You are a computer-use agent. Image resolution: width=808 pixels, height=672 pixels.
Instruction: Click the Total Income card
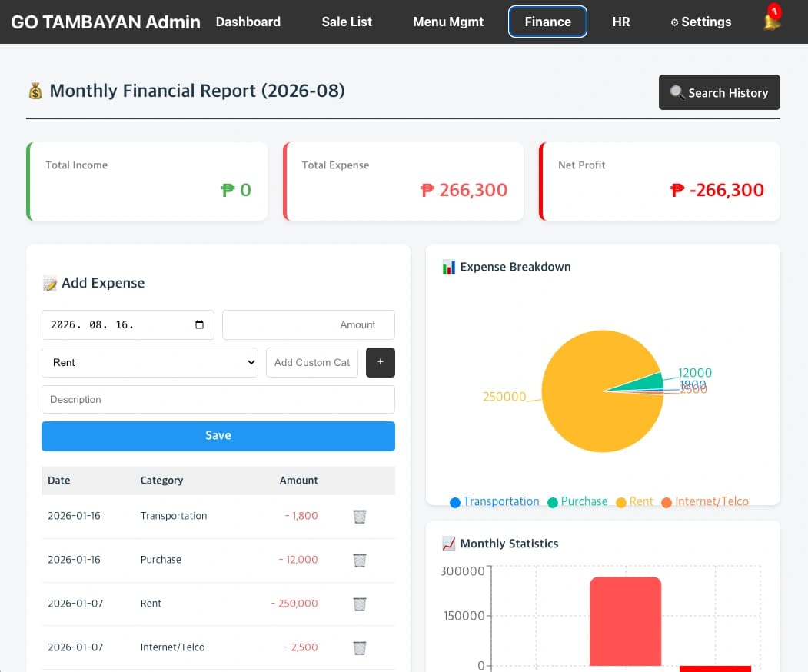[147, 181]
